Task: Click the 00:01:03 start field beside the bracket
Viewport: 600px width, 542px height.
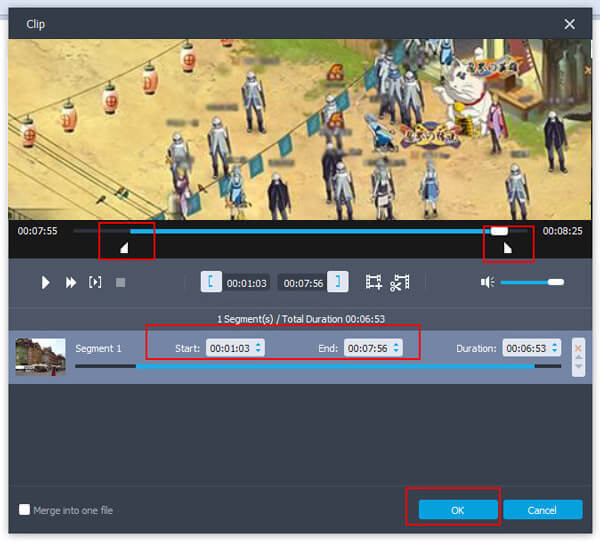Action: [x=246, y=283]
